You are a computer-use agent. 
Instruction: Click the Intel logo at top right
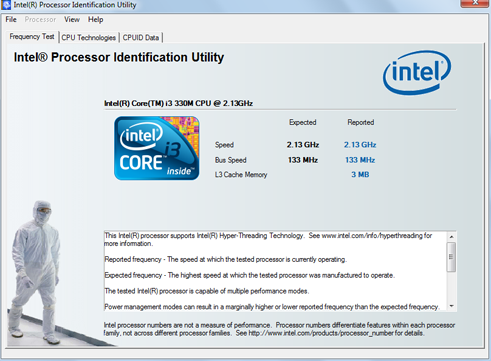417,72
